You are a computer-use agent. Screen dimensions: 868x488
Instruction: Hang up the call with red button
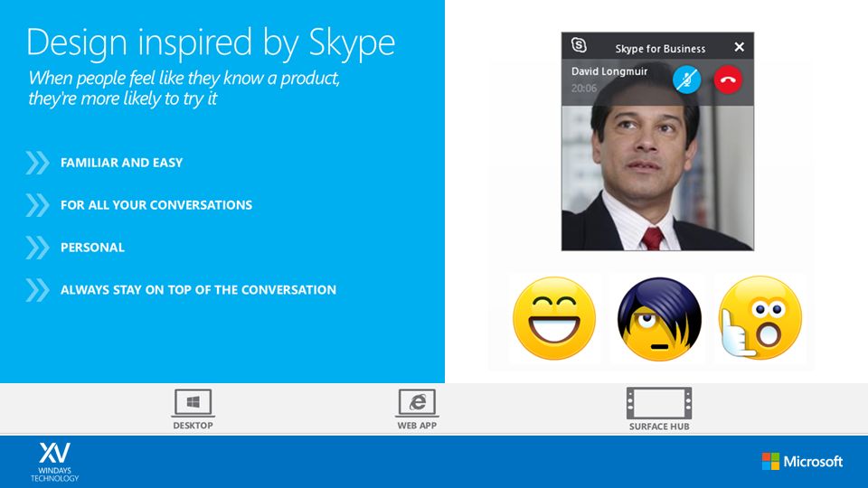[x=727, y=80]
